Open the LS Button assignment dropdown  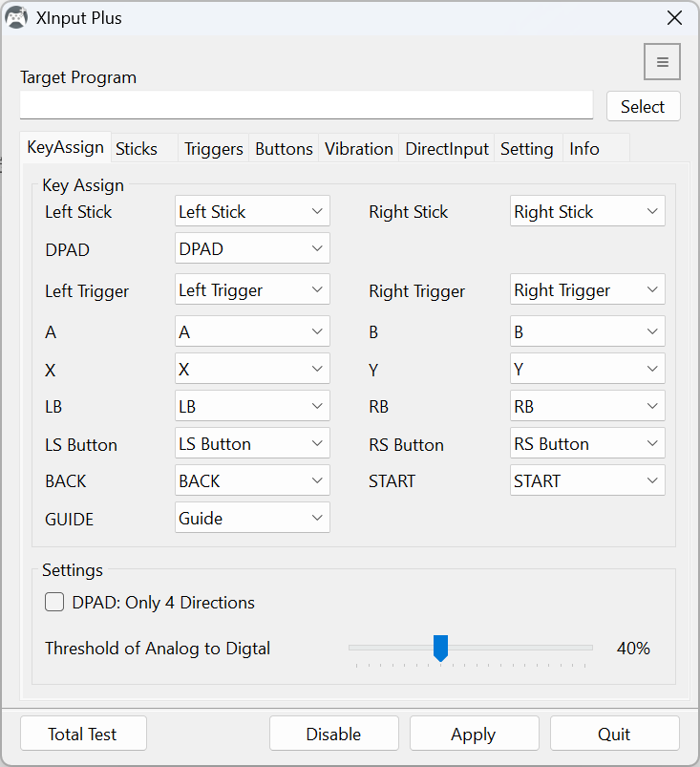(252, 442)
